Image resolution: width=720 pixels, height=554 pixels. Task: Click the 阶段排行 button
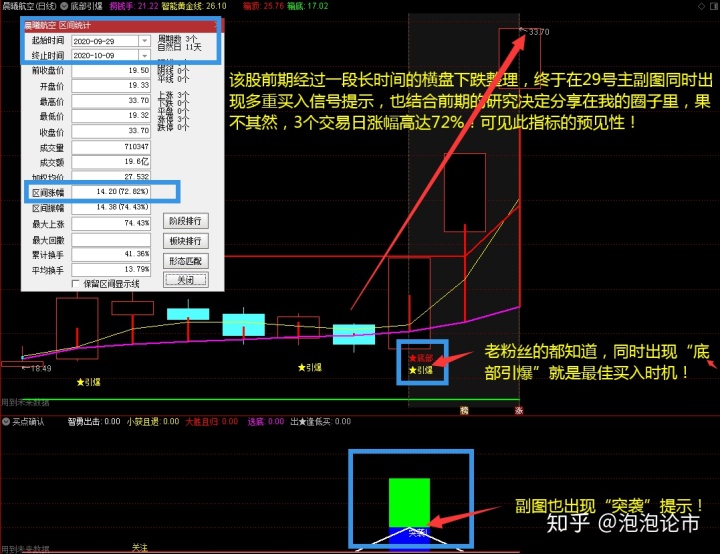[186, 221]
